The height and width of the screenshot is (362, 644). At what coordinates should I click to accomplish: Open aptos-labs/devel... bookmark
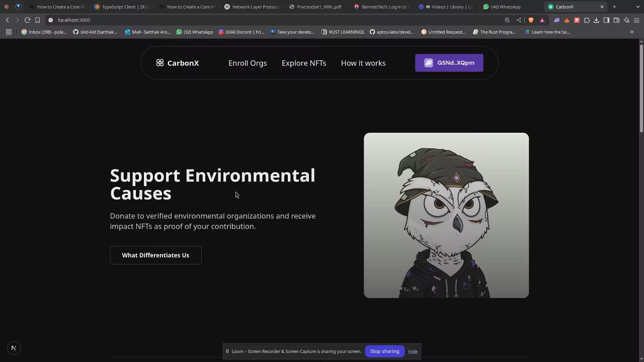point(391,32)
